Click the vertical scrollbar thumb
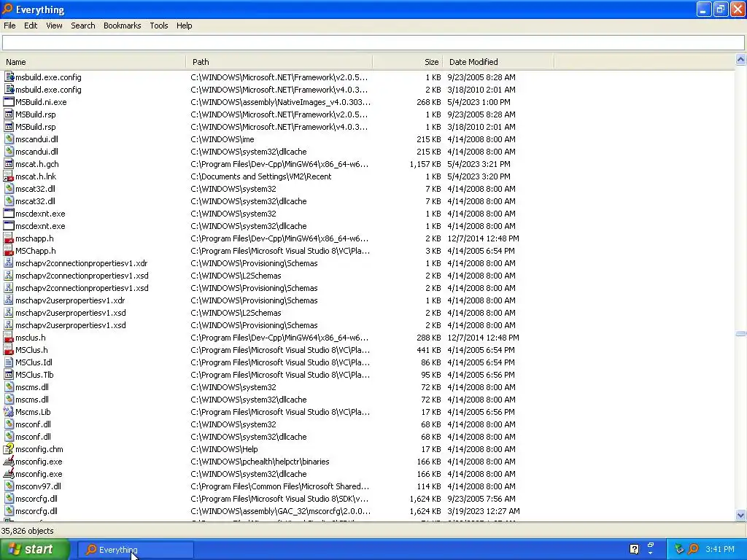Image resolution: width=747 pixels, height=560 pixels. (x=740, y=334)
